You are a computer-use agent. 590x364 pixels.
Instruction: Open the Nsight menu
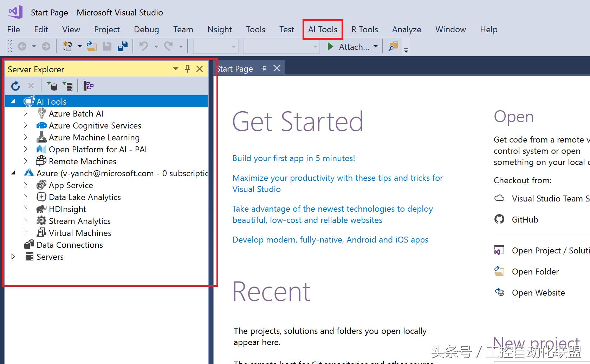(220, 29)
